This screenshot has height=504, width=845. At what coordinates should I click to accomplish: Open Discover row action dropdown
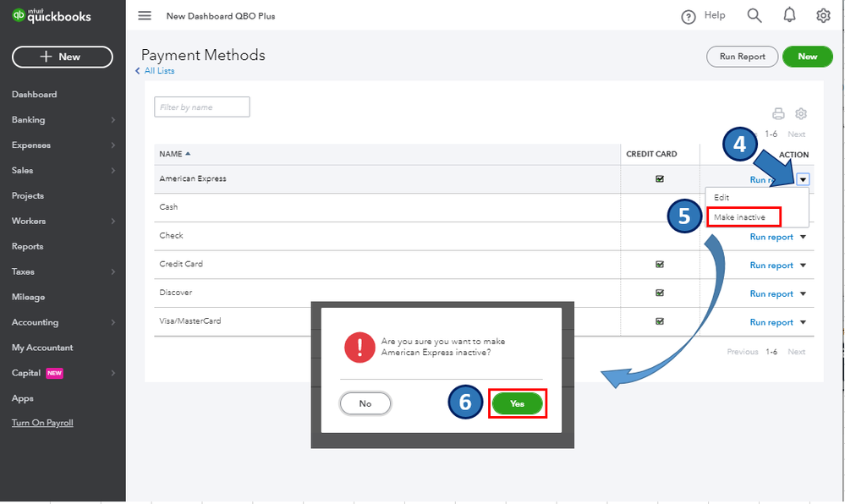803,293
